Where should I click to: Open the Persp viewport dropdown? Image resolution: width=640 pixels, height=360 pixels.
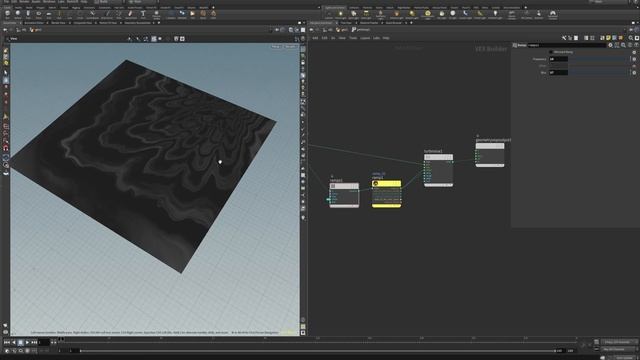coord(276,47)
